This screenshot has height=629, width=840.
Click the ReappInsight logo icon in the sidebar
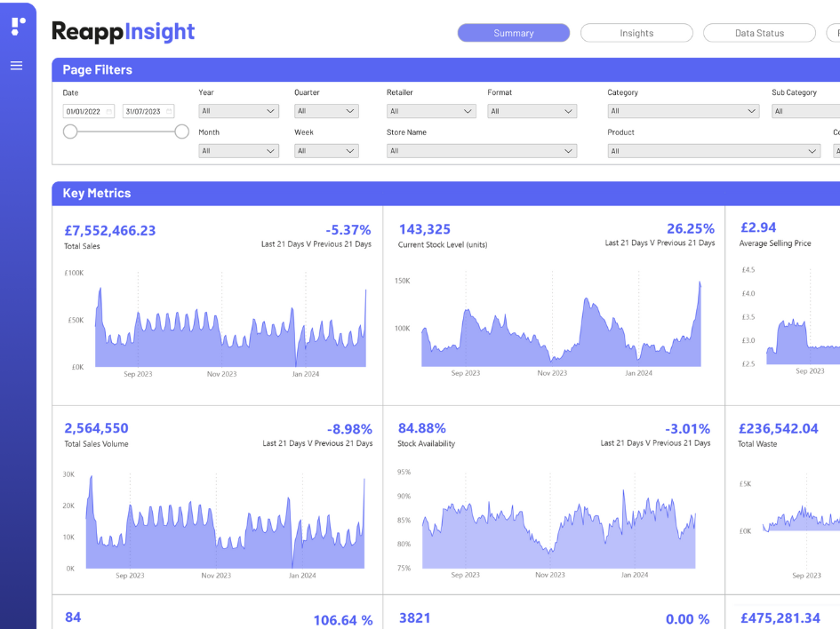pyautogui.click(x=18, y=25)
